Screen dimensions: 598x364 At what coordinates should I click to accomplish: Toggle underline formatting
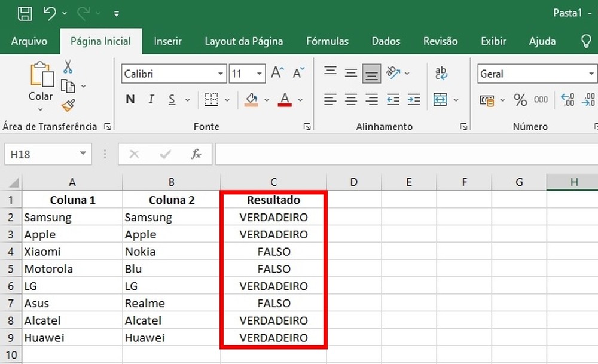tap(171, 99)
